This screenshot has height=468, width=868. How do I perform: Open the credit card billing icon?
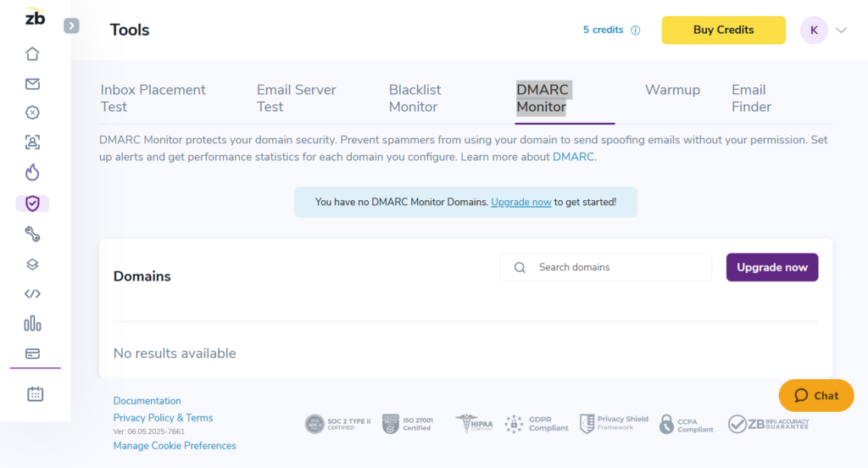pos(33,354)
